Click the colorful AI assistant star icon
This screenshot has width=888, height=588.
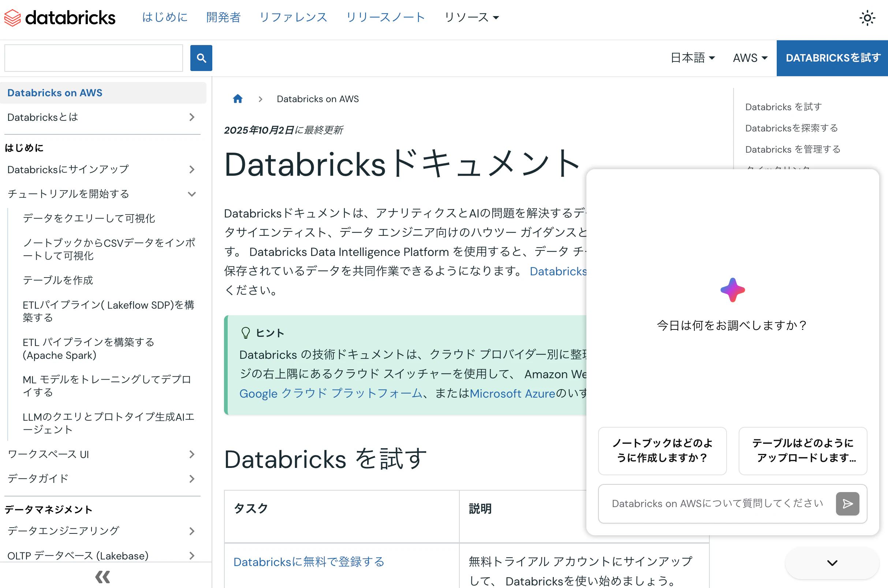click(732, 290)
